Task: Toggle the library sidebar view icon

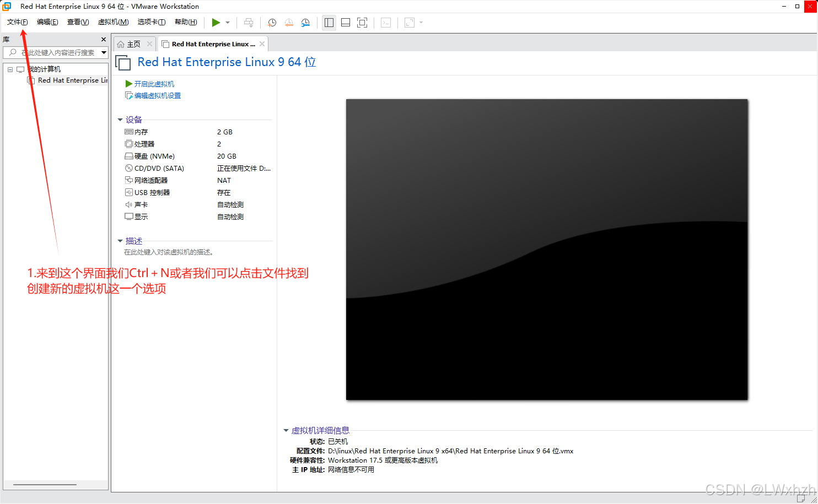Action: click(329, 23)
